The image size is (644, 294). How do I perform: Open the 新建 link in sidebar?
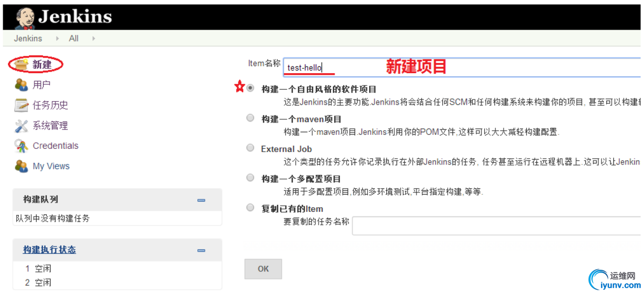42,64
